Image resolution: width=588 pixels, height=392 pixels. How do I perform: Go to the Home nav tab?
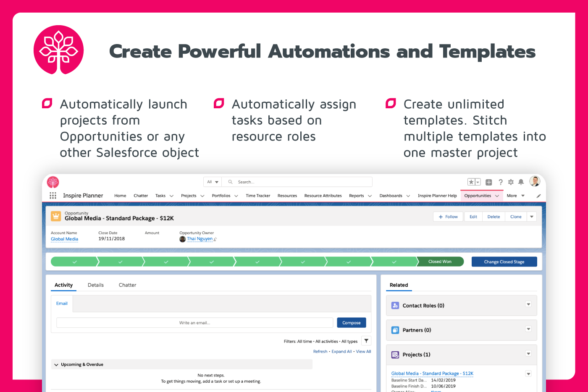[x=120, y=196]
